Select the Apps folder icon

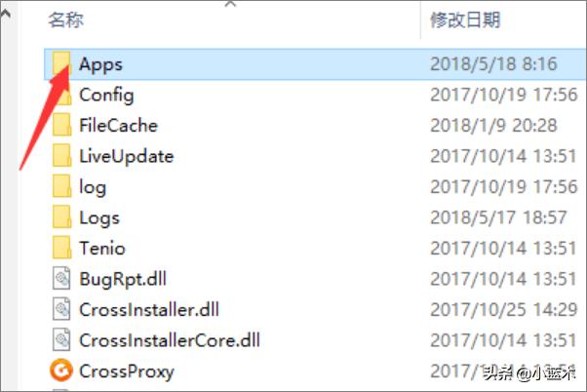[x=61, y=63]
